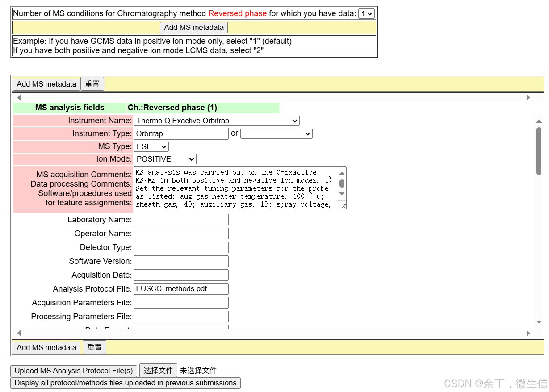Click the Instrument Type text field
549x392 pixels.
click(181, 133)
